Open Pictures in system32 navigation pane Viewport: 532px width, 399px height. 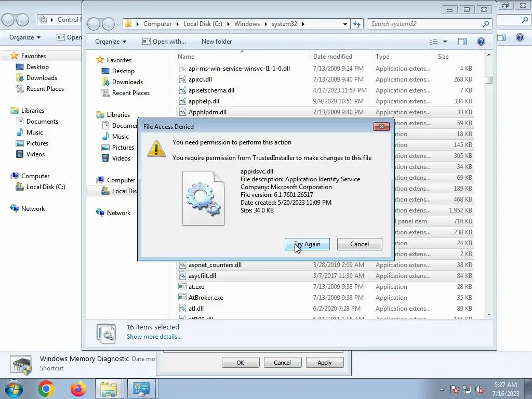click(123, 147)
